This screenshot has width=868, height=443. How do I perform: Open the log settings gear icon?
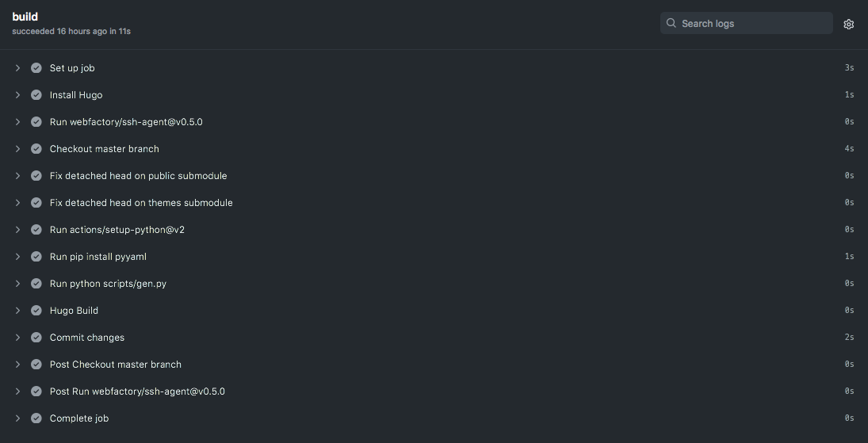849,24
